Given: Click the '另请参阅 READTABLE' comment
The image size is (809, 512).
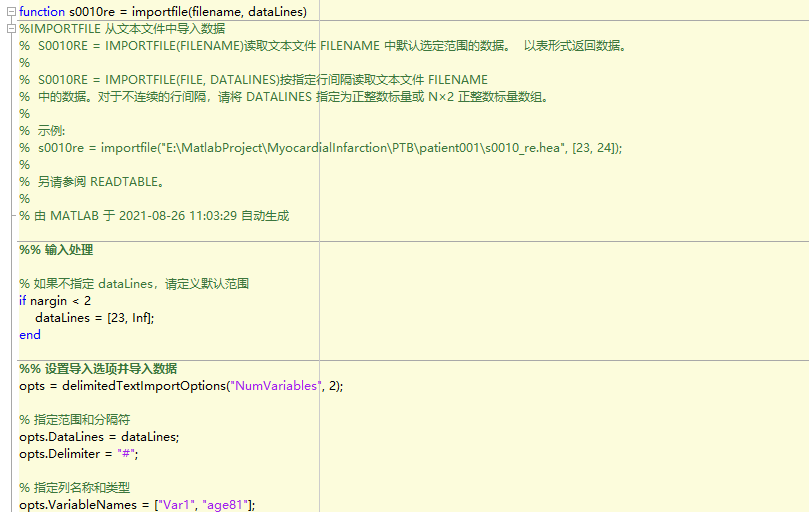Looking at the screenshot, I should 92,182.
